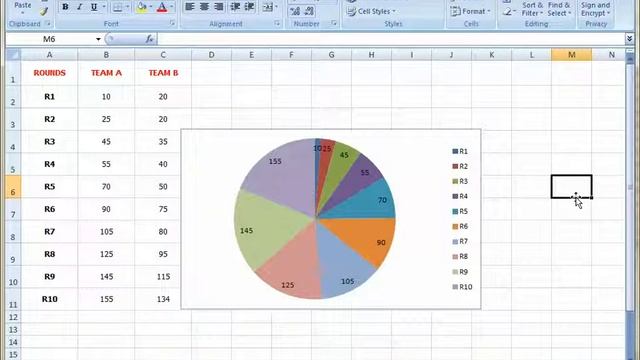Click the Format Painter brush
640x360 pixels.
pos(44,11)
